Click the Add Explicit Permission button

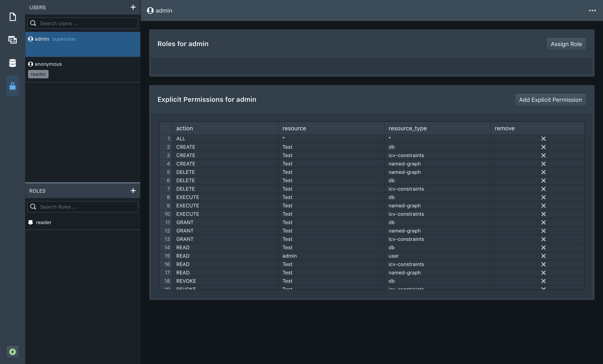[550, 100]
